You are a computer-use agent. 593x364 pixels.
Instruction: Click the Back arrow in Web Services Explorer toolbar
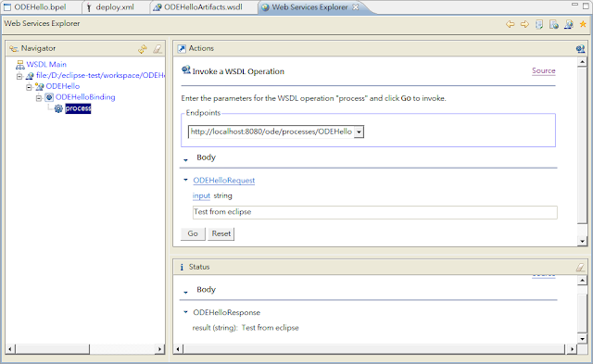(x=510, y=25)
